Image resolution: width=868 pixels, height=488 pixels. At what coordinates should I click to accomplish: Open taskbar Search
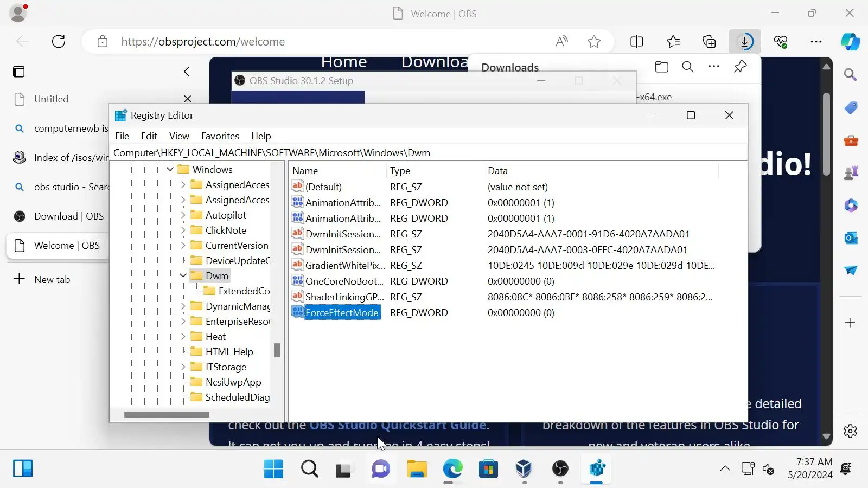point(310,468)
